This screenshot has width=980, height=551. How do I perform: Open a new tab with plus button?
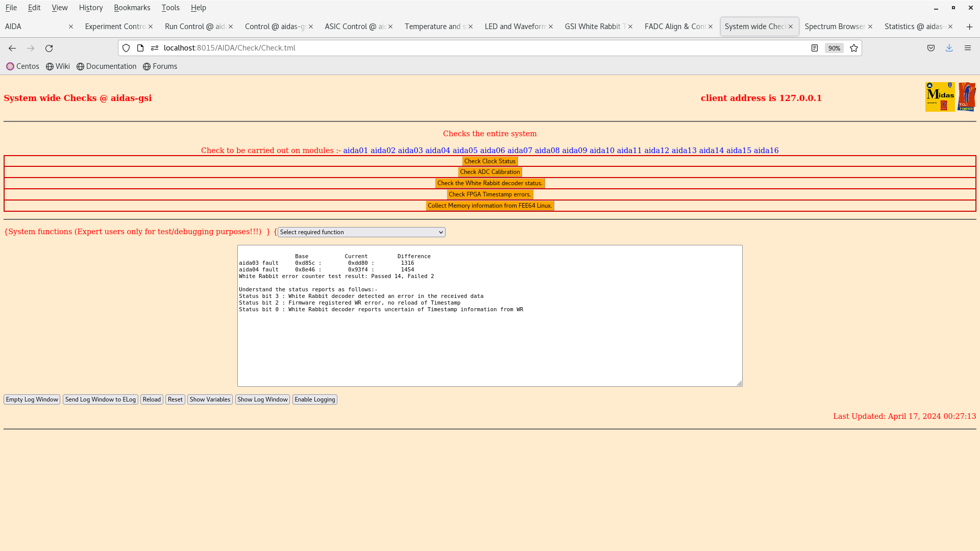coord(969,27)
